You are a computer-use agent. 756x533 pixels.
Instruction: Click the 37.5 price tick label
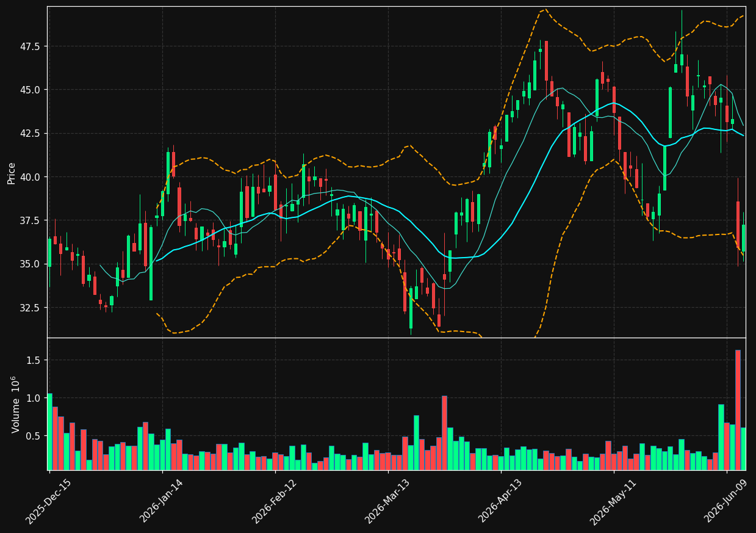coord(31,220)
